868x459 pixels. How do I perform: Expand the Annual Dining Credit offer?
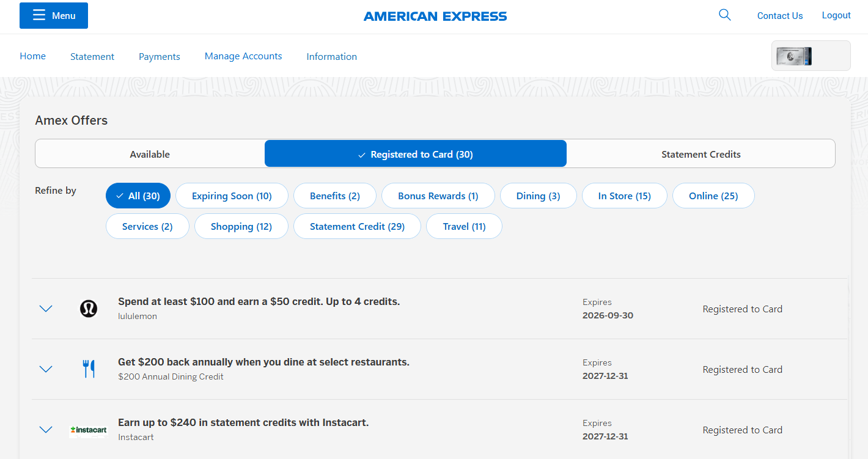pos(46,369)
